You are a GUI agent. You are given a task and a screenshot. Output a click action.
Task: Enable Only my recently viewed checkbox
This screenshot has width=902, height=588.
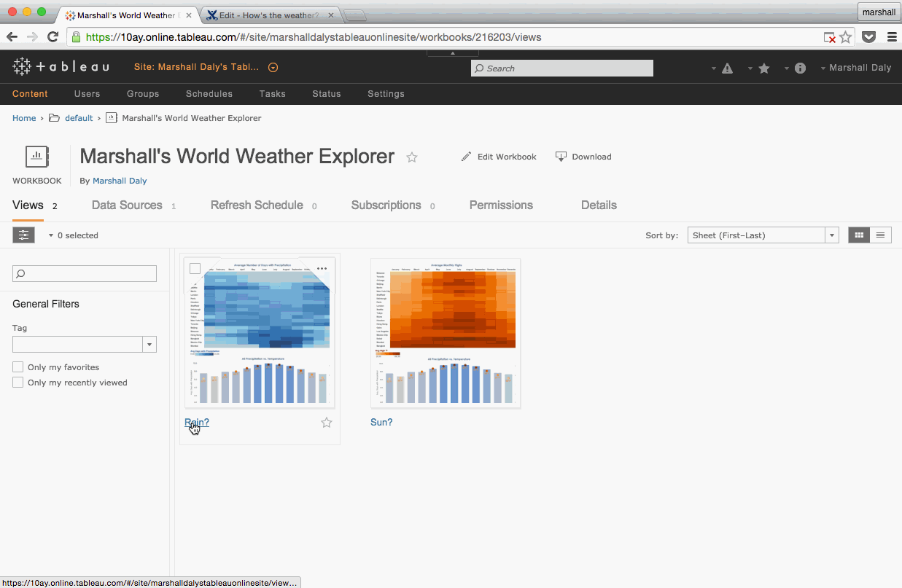[x=18, y=383]
